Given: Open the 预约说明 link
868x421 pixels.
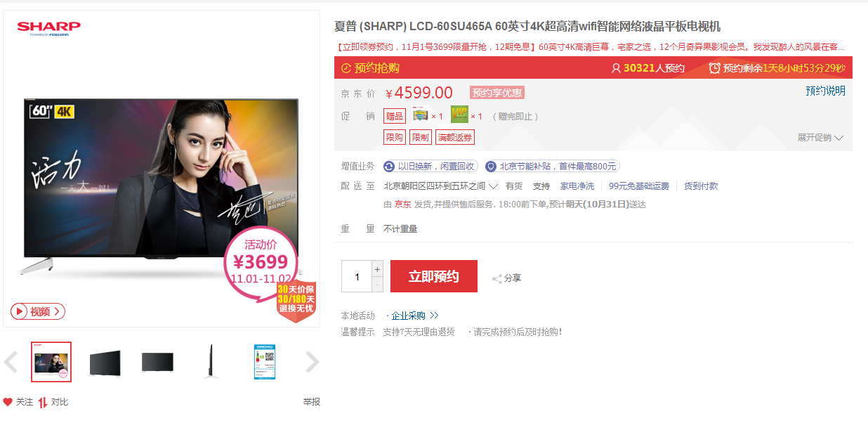Looking at the screenshot, I should [x=825, y=91].
